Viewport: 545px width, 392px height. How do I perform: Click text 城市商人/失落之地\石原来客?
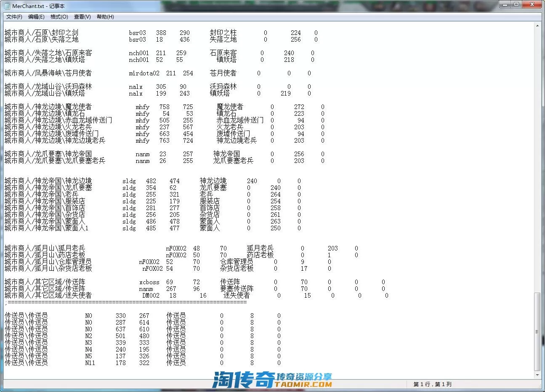[48, 53]
